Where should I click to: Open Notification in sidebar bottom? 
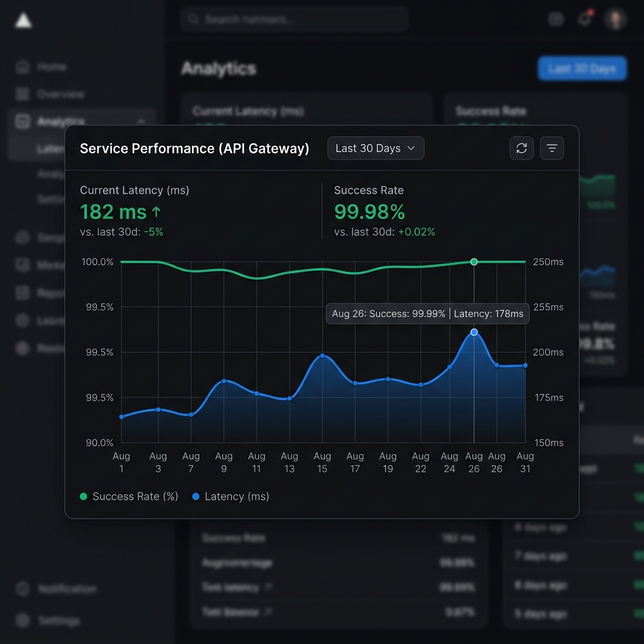pos(67,589)
